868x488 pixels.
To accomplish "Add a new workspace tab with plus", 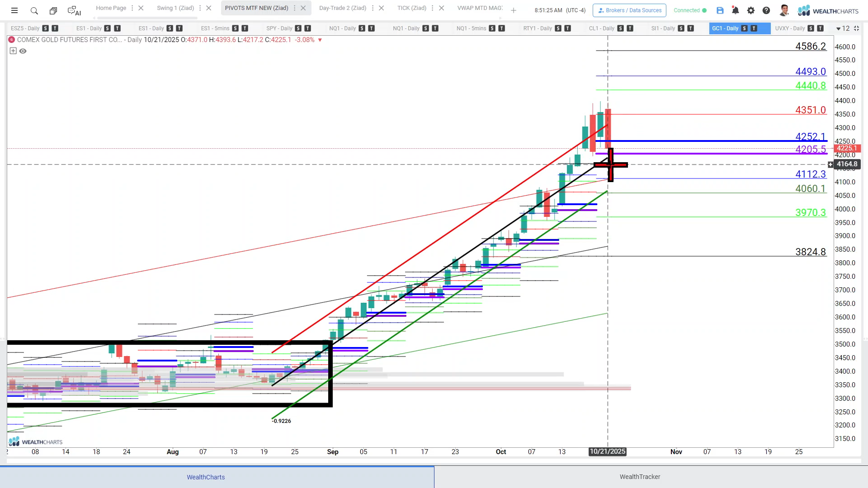I will point(514,10).
